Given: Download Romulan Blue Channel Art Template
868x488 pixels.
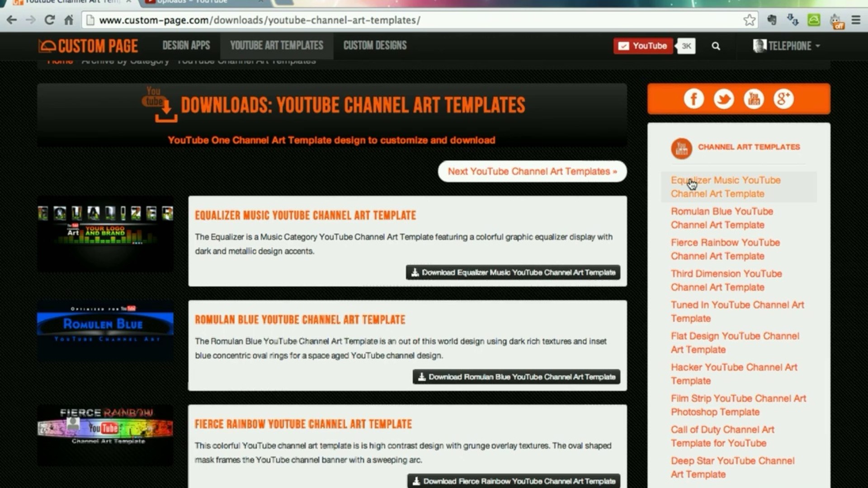Looking at the screenshot, I should [x=516, y=377].
